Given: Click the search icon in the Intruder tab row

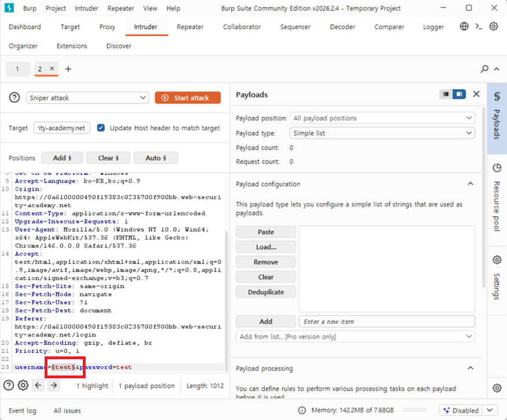Looking at the screenshot, I should [484, 69].
